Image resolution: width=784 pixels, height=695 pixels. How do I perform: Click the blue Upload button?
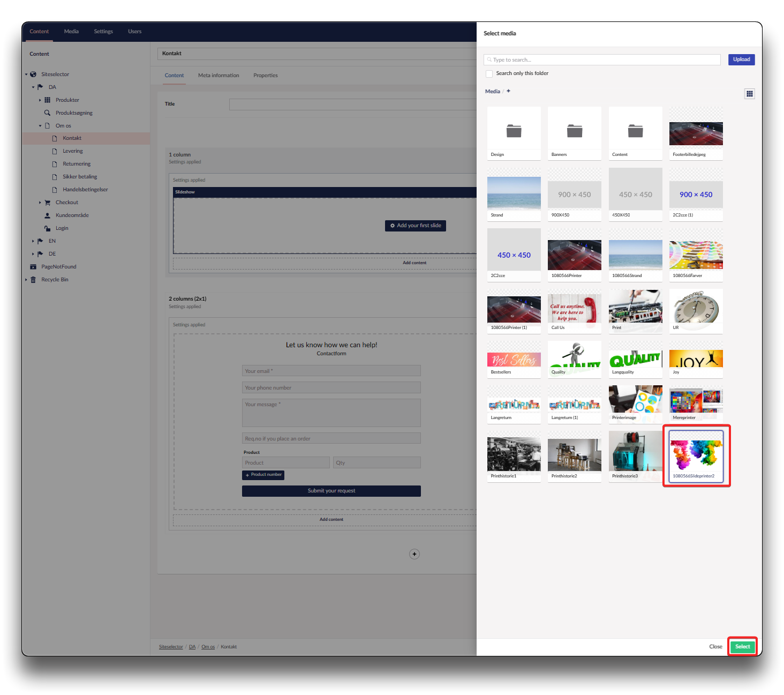click(741, 59)
